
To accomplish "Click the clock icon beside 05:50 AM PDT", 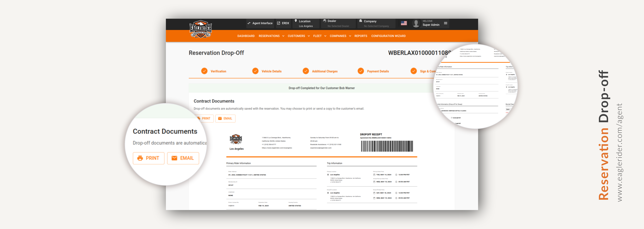I will [396, 182].
